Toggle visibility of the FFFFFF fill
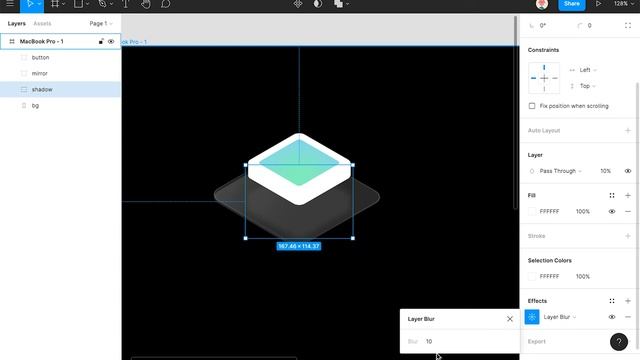This screenshot has height=360, width=640. click(x=612, y=211)
